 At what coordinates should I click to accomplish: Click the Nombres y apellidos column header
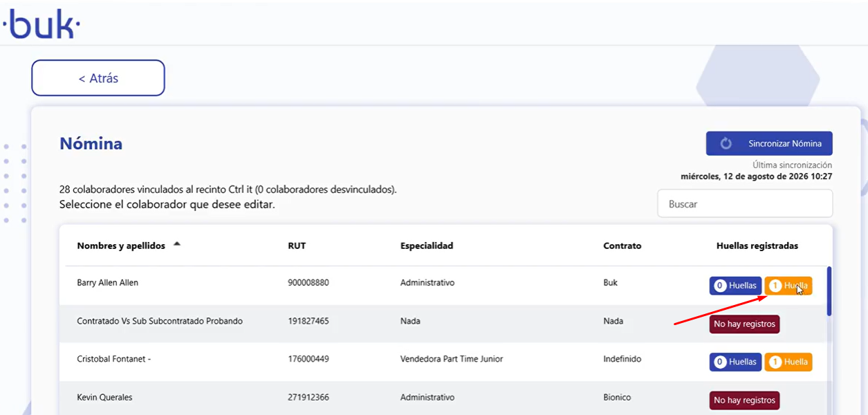tap(121, 246)
